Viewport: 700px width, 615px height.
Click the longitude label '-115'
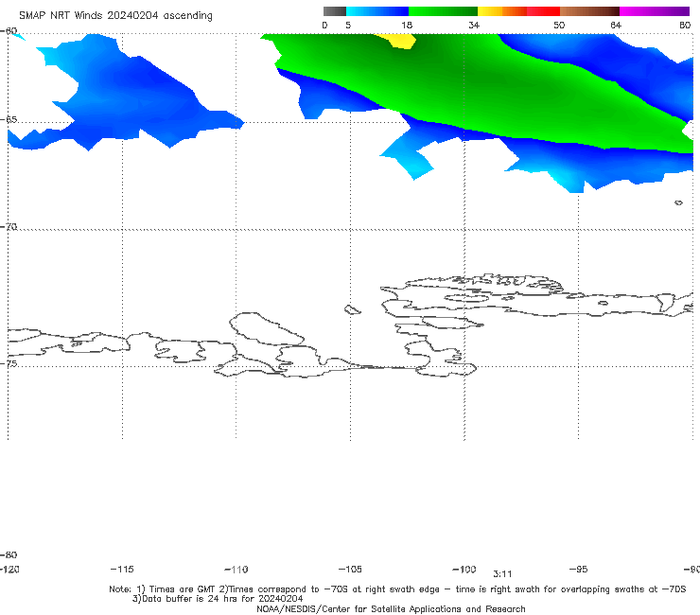click(122, 570)
